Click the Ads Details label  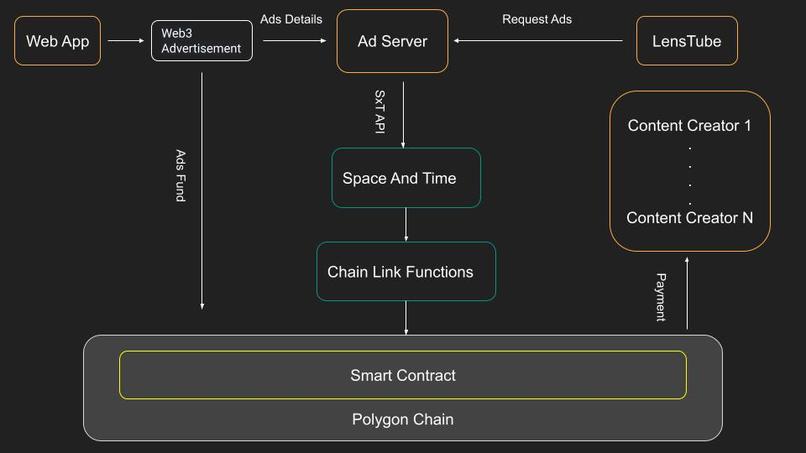pos(291,19)
